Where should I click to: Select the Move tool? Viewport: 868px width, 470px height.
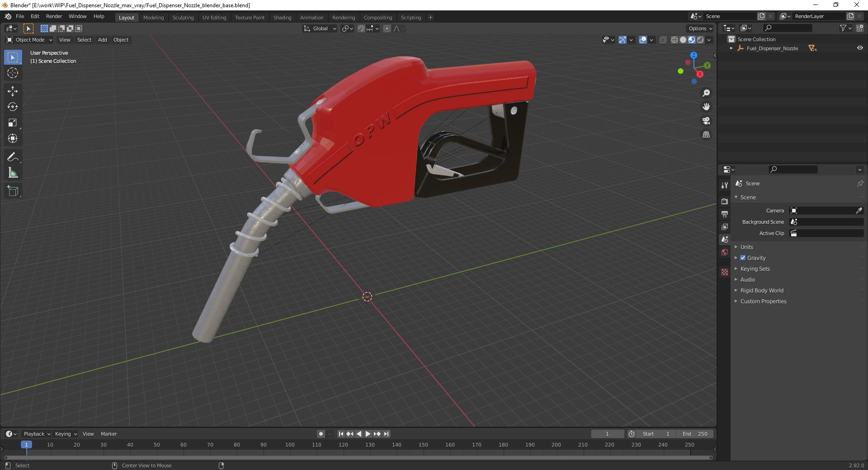[13, 91]
